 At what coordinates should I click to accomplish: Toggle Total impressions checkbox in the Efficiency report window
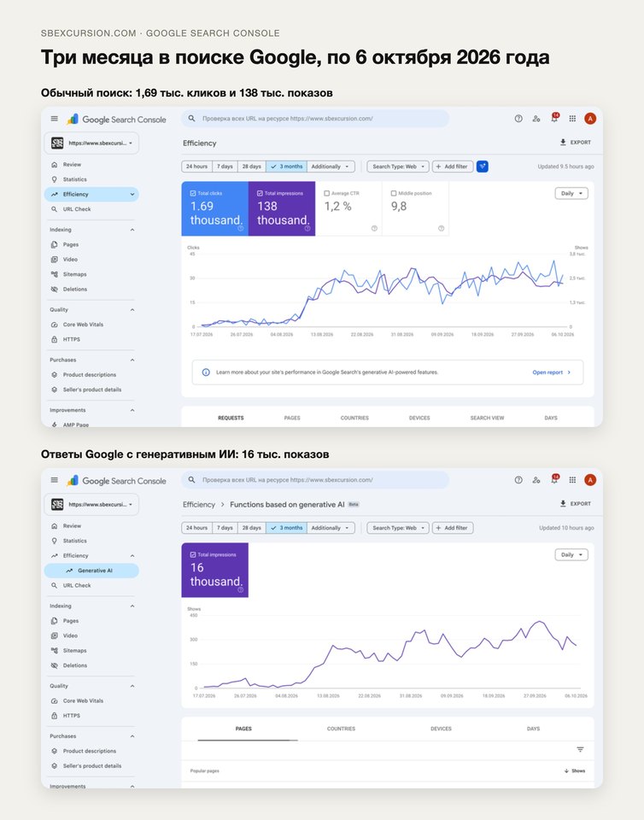point(260,193)
